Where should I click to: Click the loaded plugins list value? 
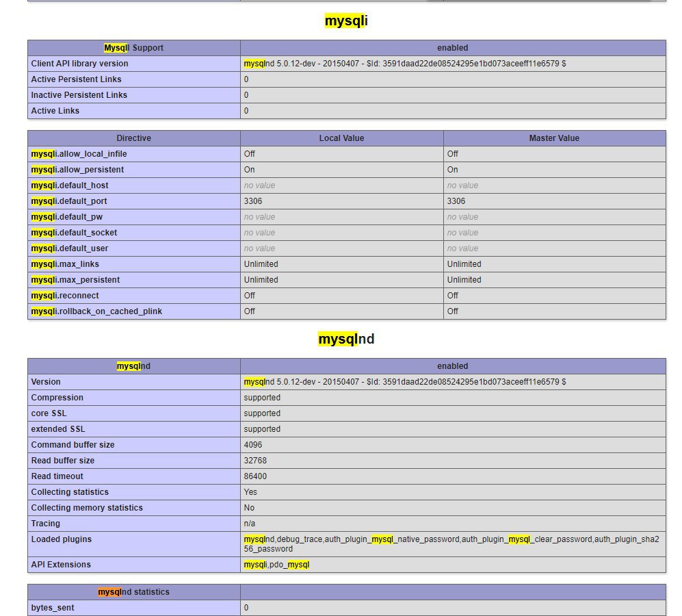451,543
